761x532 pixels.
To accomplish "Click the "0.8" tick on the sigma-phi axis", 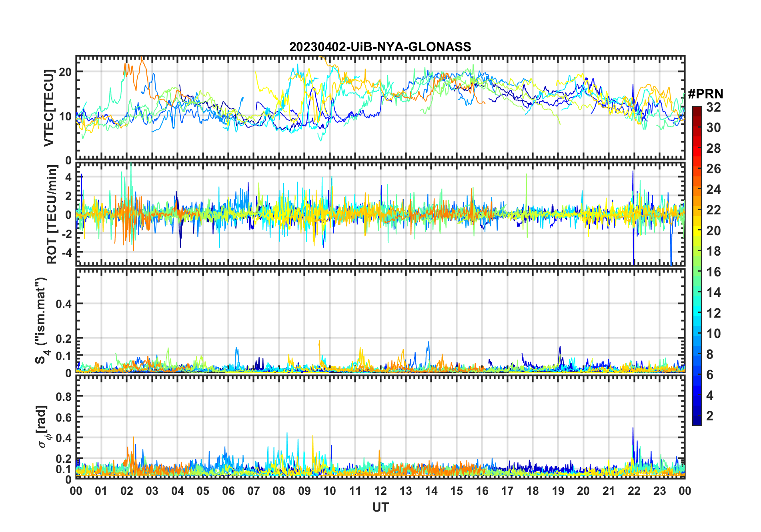I will pyautogui.click(x=64, y=396).
